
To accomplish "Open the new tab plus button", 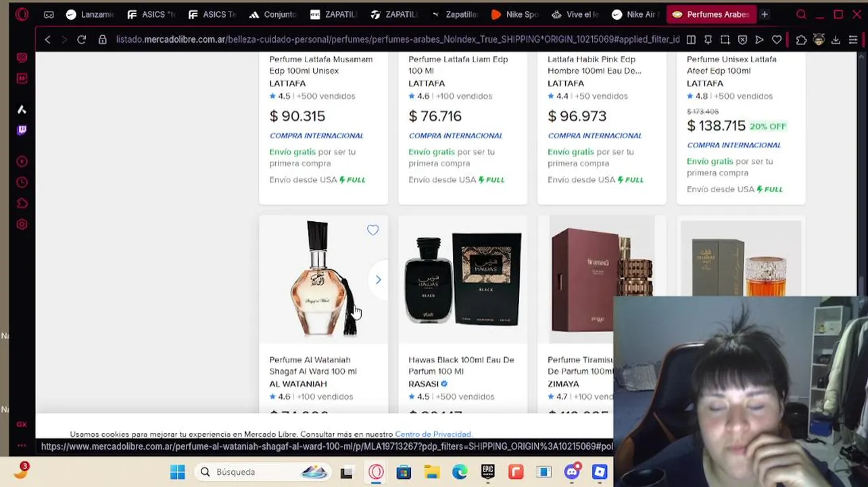I will click(x=765, y=14).
